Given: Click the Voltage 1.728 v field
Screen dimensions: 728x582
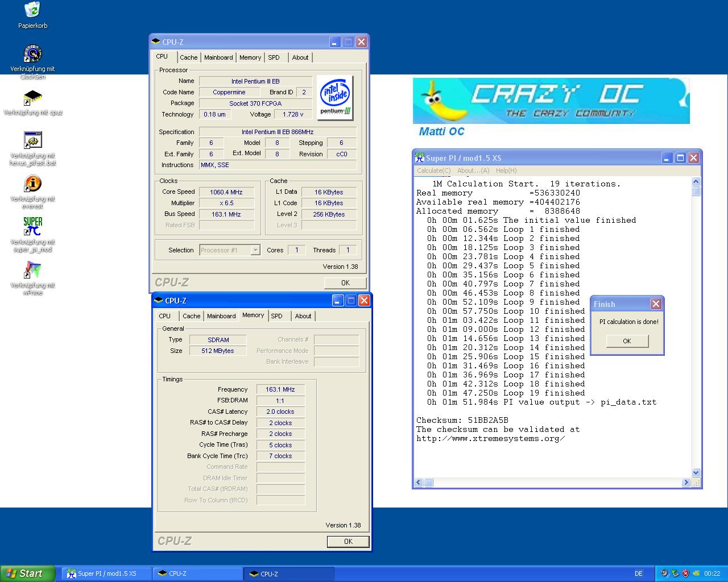Looking at the screenshot, I should click(293, 114).
